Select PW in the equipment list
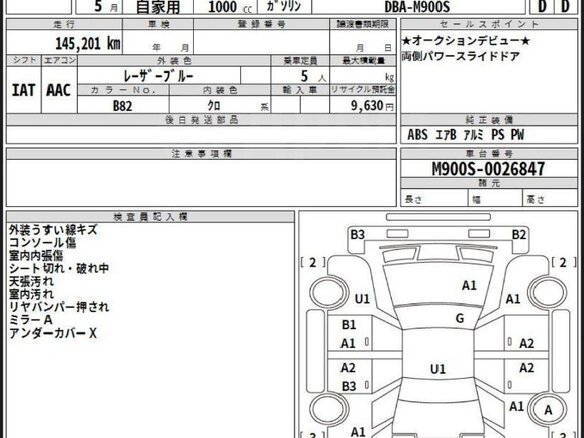Screen dimensions: 584x438 click(x=517, y=134)
